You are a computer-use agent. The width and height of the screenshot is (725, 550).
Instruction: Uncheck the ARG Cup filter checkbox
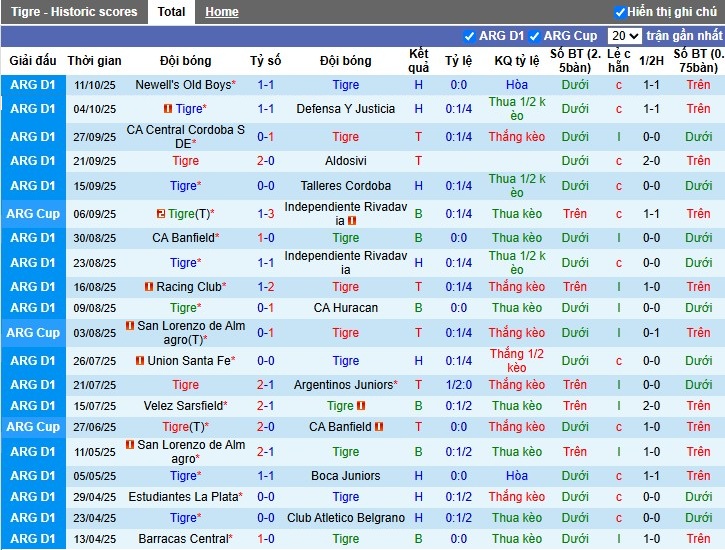535,36
